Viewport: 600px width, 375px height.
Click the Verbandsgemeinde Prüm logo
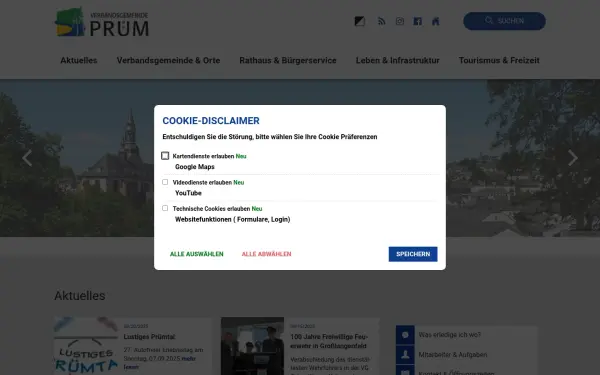tap(102, 22)
